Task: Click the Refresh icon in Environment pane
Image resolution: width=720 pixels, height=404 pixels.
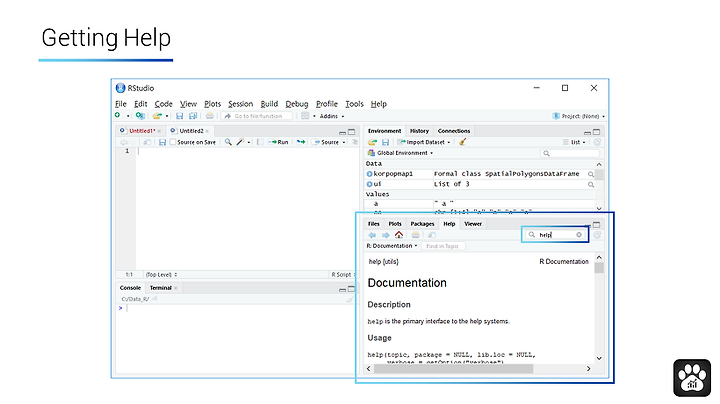Action: point(597,142)
